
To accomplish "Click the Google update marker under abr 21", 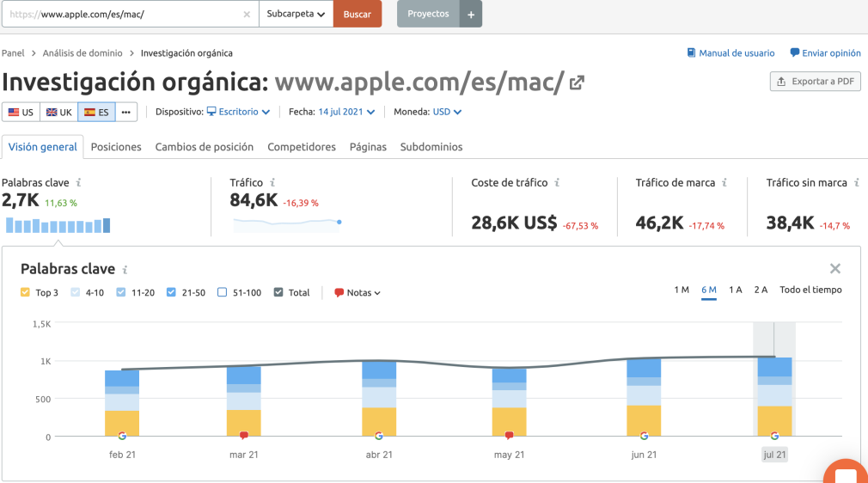I will click(x=379, y=436).
